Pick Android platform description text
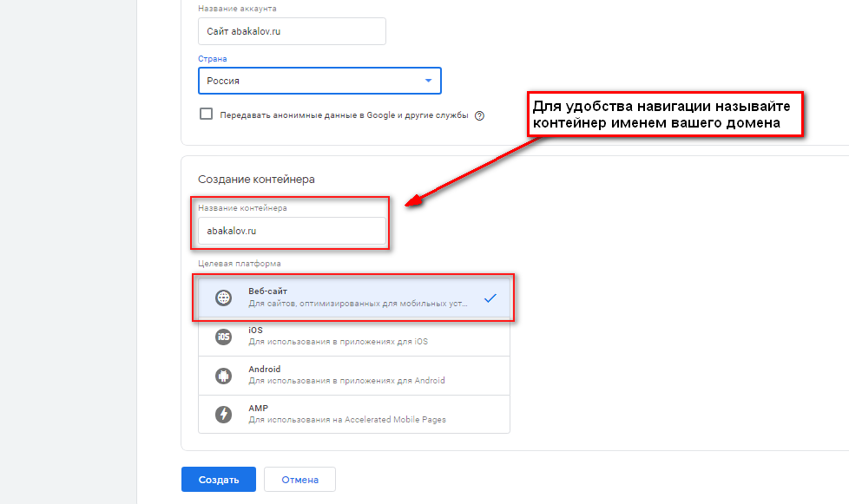The height and width of the screenshot is (504, 849). (x=346, y=381)
